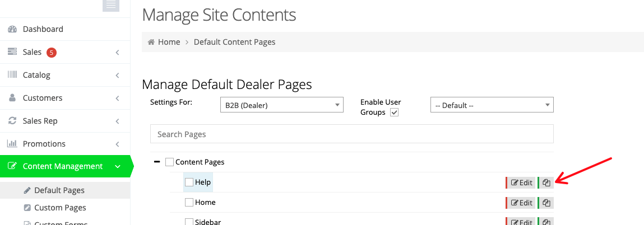Toggle the Enable User Groups checkbox

point(394,112)
